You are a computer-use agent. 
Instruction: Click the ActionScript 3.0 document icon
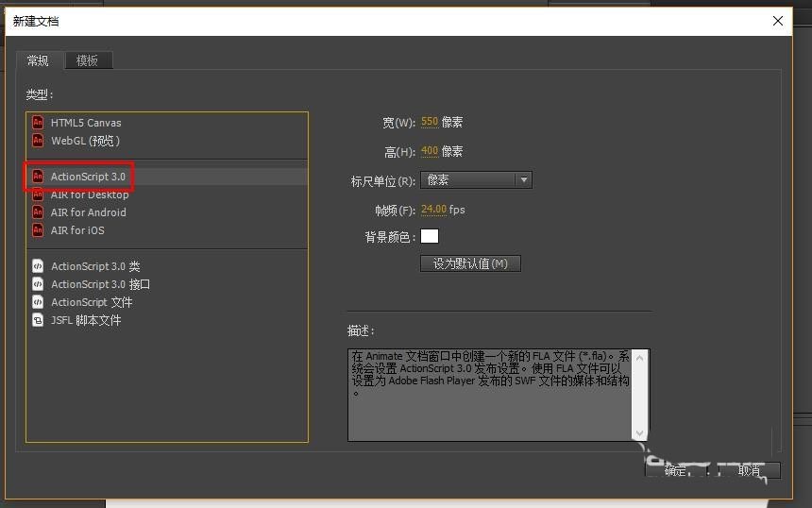tap(38, 177)
